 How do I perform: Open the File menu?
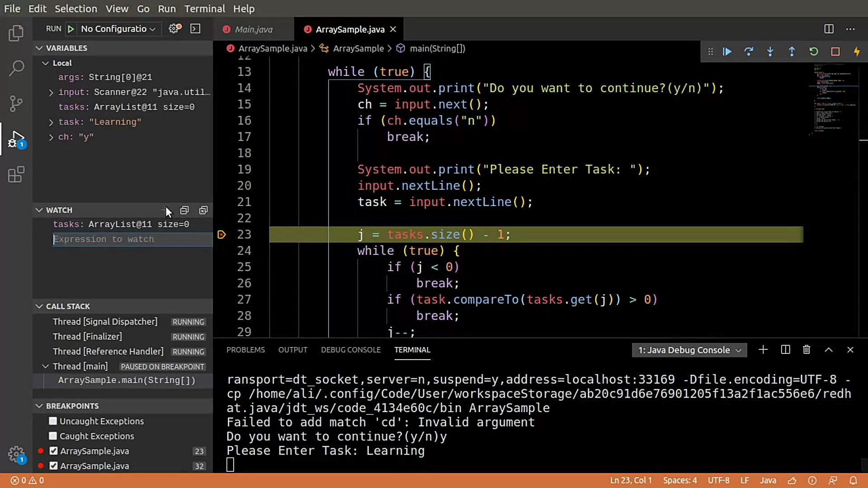point(12,9)
